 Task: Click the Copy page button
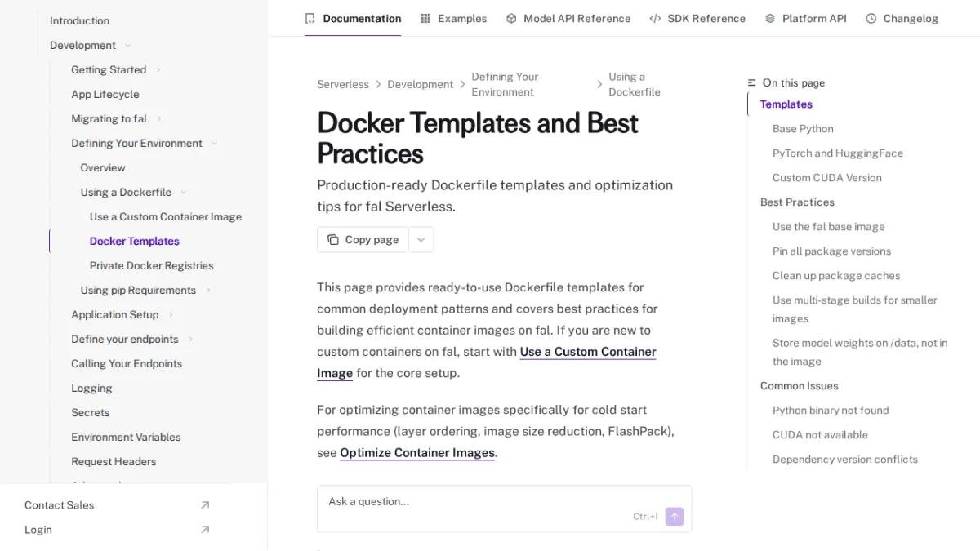[x=363, y=239]
